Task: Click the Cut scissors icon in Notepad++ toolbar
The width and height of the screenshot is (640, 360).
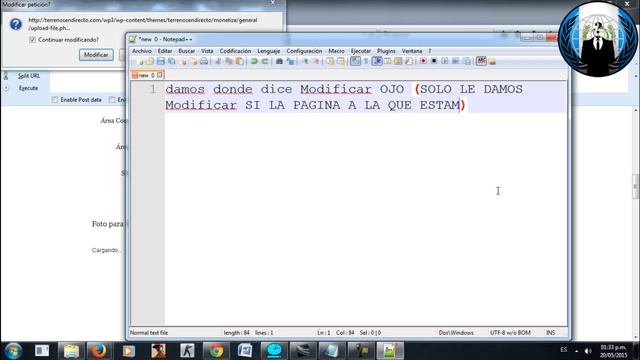Action: tap(218, 61)
